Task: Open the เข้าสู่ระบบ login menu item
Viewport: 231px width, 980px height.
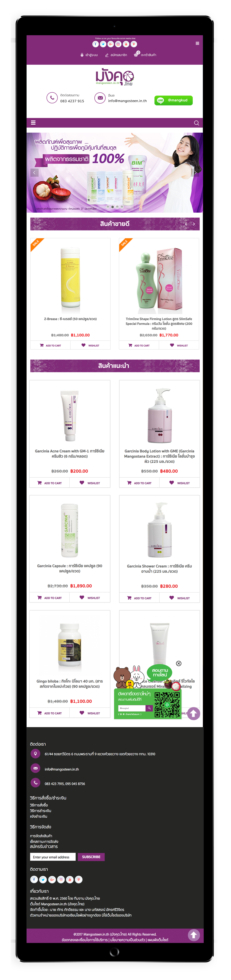Action: point(89,55)
